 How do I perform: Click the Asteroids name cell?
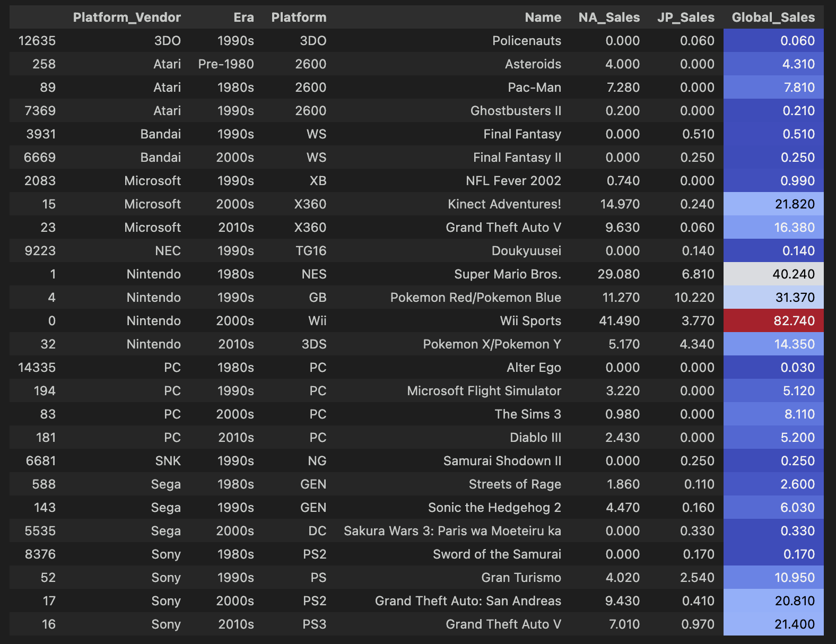tap(533, 64)
